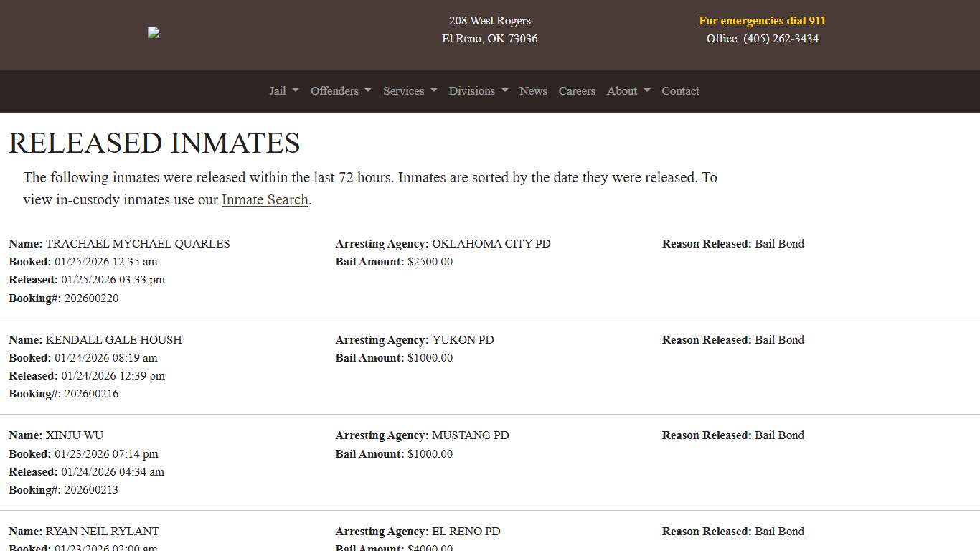Image resolution: width=980 pixels, height=551 pixels.
Task: Click the office phone number (405) 262-3434
Action: (781, 39)
